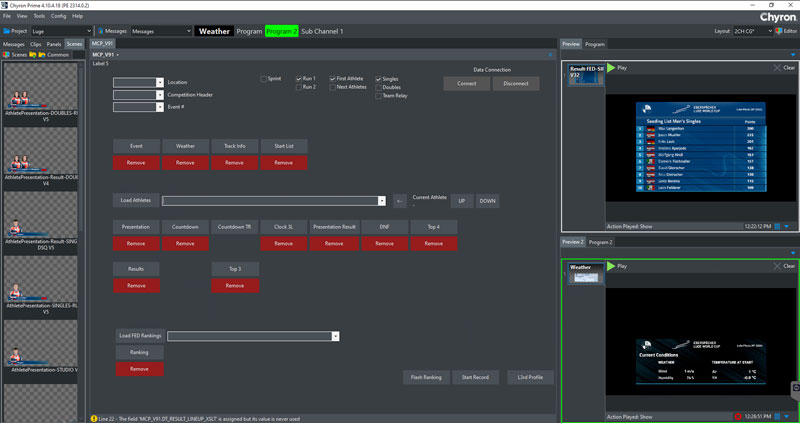Open the Competition Header dropdown
800x423 pixels.
point(160,95)
